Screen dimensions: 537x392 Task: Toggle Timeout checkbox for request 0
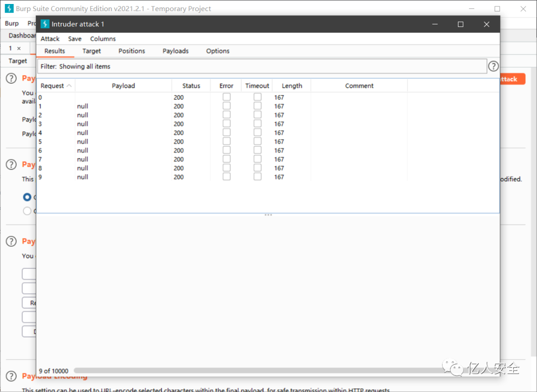tap(258, 97)
